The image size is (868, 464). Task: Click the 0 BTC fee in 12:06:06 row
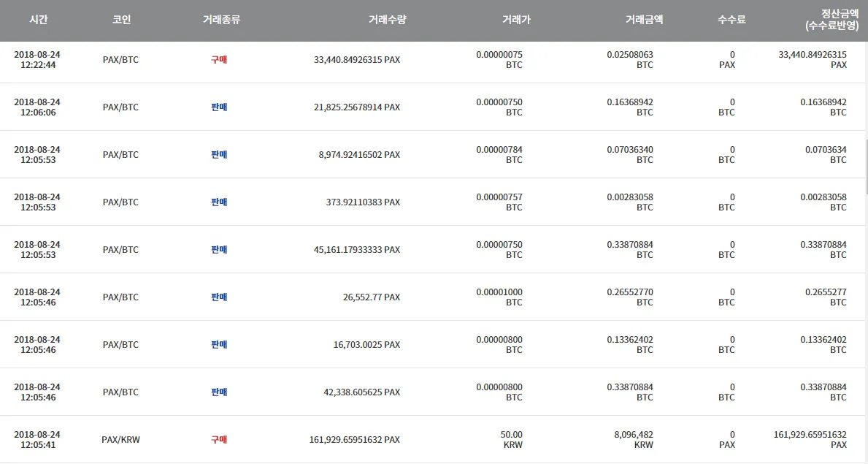(727, 107)
